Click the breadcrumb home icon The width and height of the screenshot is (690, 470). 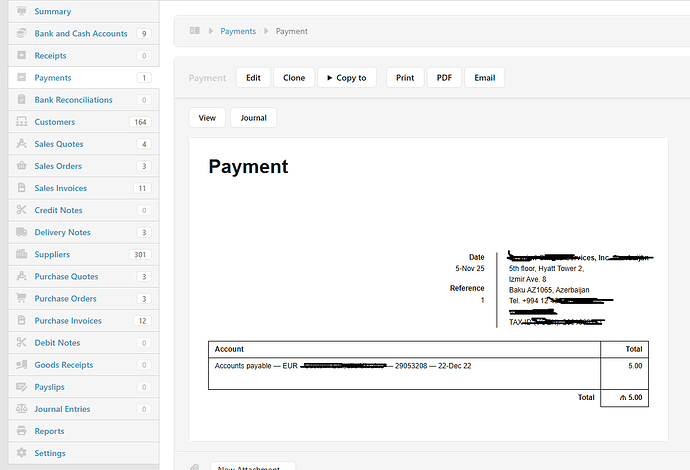pos(195,31)
